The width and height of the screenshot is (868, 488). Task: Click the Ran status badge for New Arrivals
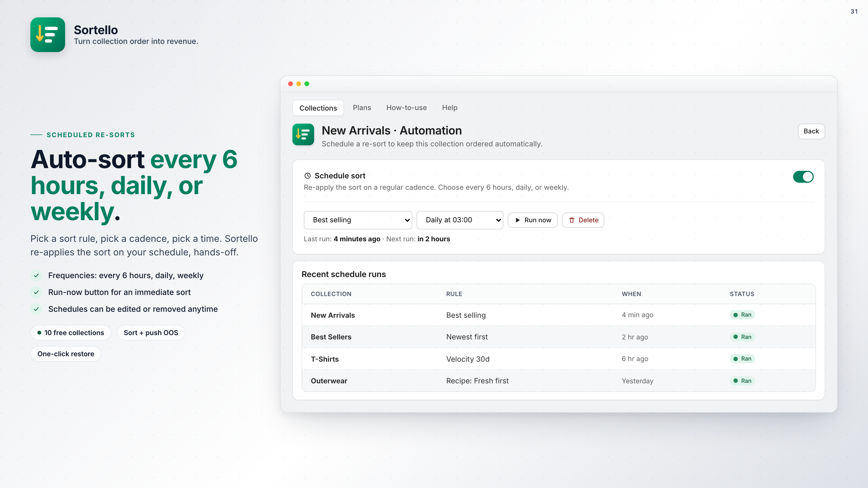pyautogui.click(x=742, y=314)
